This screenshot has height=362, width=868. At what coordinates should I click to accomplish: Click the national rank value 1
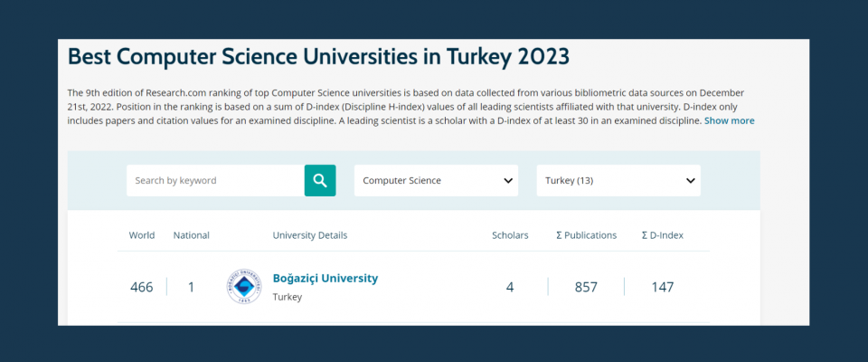[192, 287]
